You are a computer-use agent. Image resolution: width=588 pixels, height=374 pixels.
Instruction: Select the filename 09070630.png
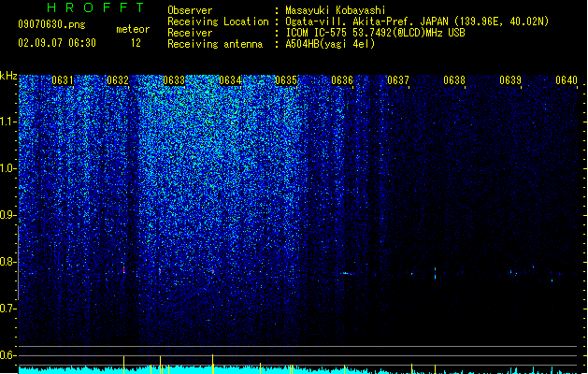[51, 24]
